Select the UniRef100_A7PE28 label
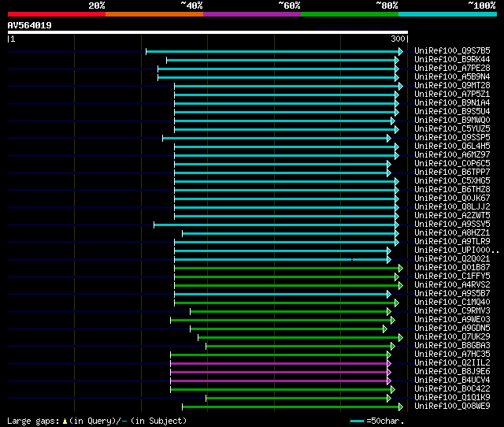Screen dimensions: 504x427 point(452,69)
